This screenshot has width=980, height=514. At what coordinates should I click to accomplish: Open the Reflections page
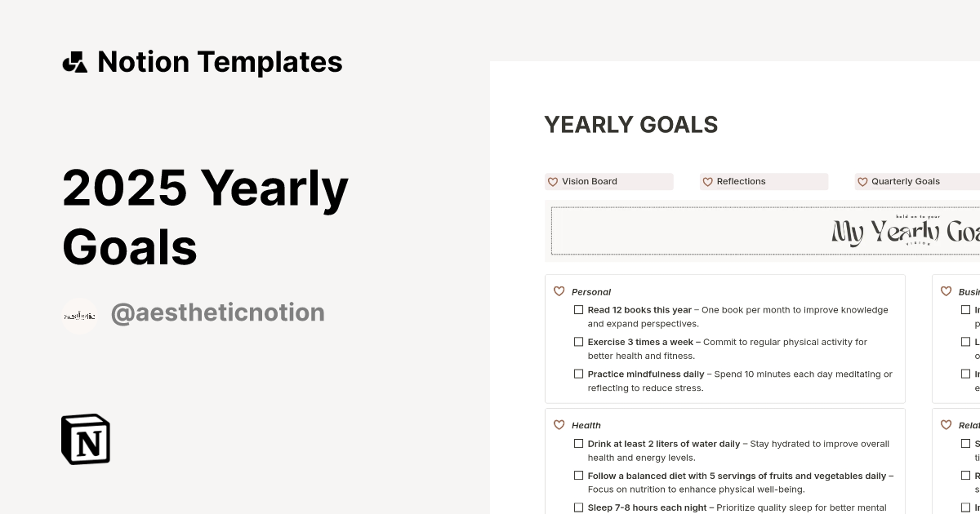point(741,182)
